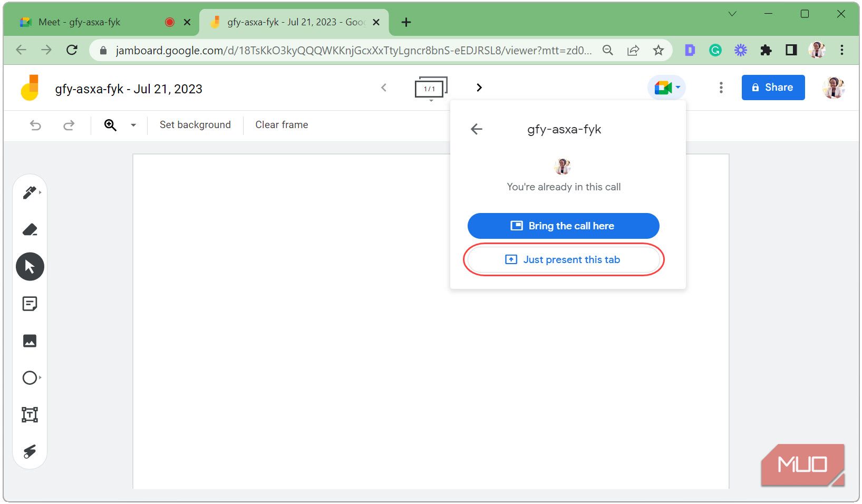Viewport: 862px width, 504px height.
Task: Switch to the Meet - gfy-asxa-fyk tab
Action: (x=101, y=22)
